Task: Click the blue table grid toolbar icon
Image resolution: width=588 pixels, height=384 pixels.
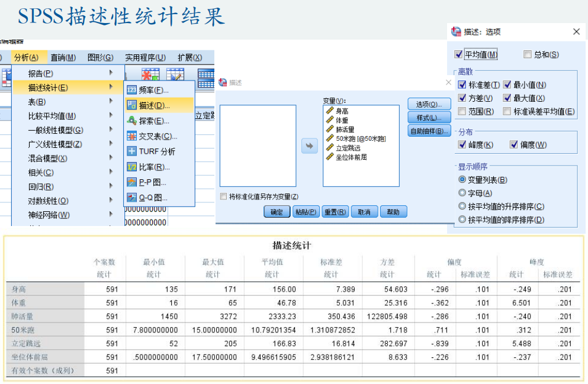Action: click(206, 78)
